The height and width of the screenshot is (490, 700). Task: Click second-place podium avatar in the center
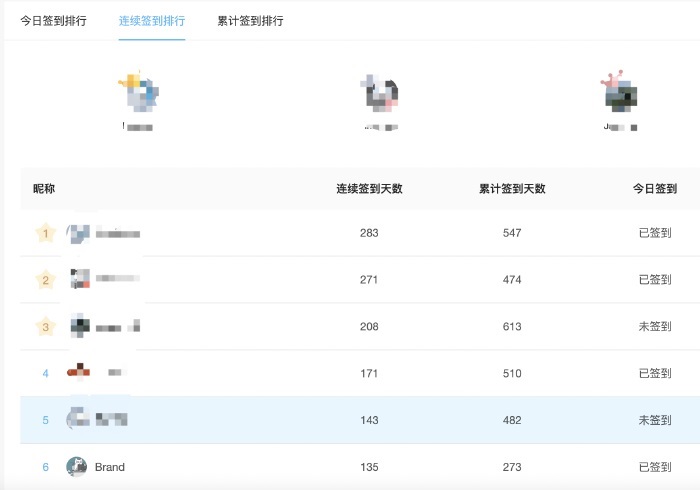(x=379, y=92)
